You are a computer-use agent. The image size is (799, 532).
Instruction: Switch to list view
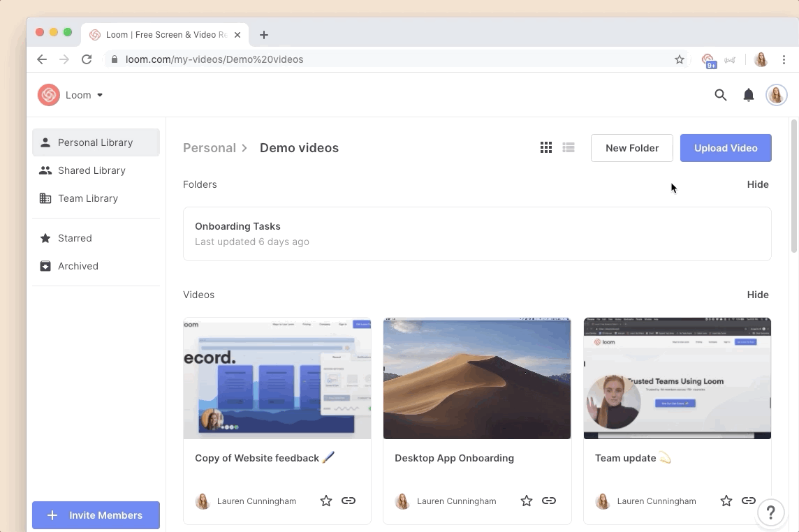coord(568,148)
